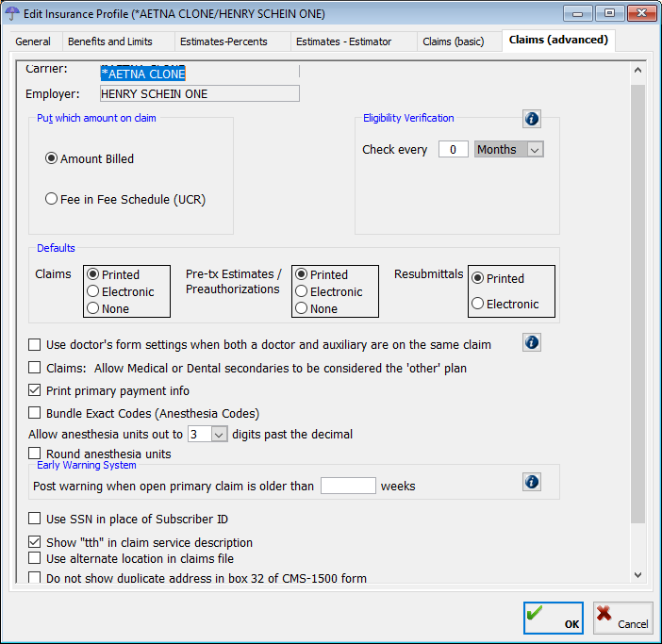Enable Bundle Exact Codes checkbox
This screenshot has width=662, height=644.
35,413
